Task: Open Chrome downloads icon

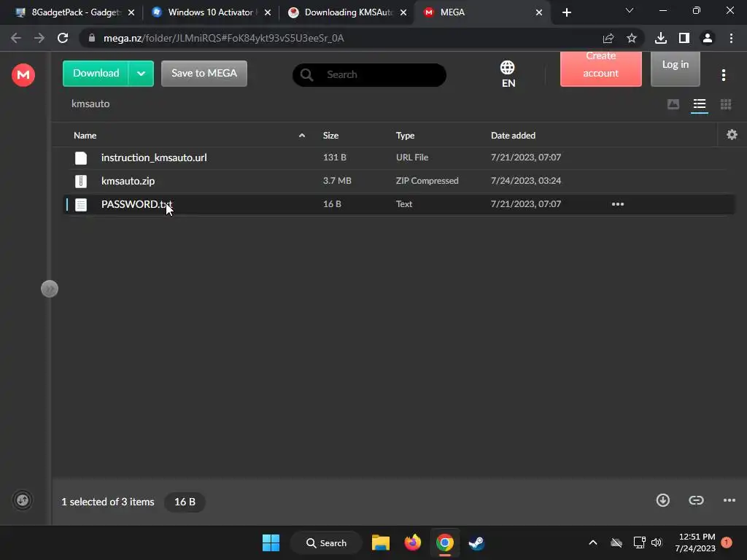Action: pyautogui.click(x=661, y=38)
